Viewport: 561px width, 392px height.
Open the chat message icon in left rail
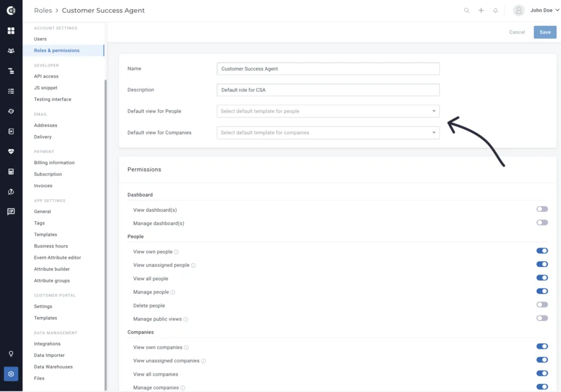click(x=11, y=212)
